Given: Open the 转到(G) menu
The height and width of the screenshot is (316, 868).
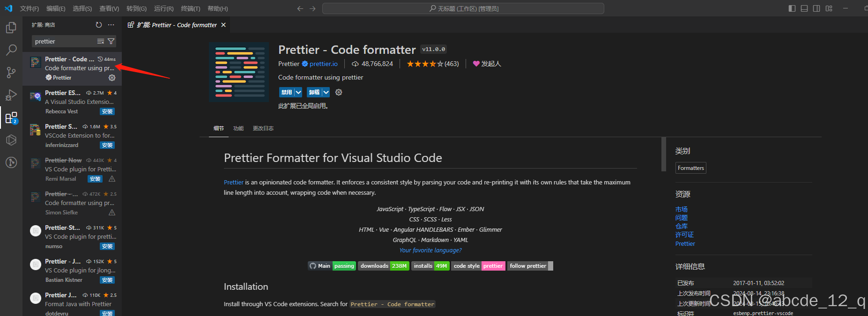Looking at the screenshot, I should pos(136,8).
